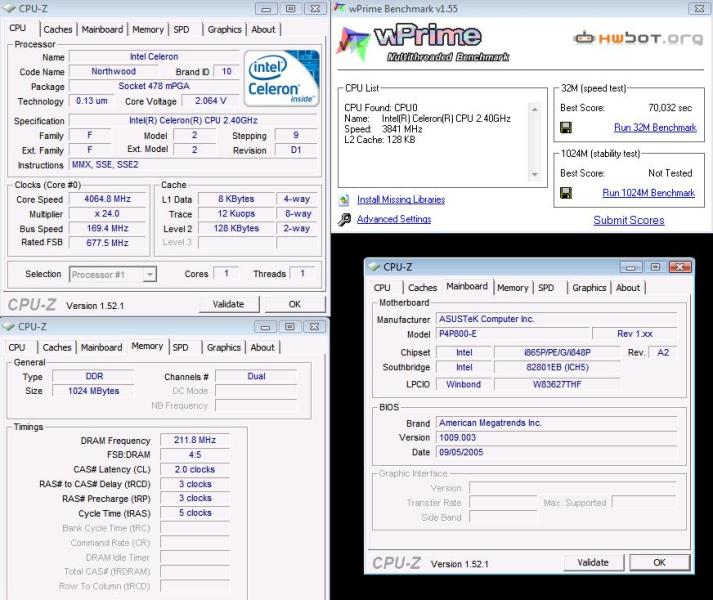Click the FSB:DRAM ratio 4:5

[x=195, y=454]
